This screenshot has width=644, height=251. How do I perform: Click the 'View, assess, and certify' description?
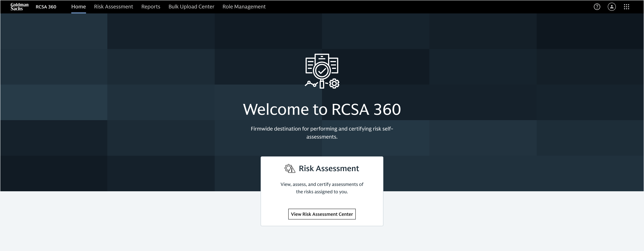(x=322, y=188)
